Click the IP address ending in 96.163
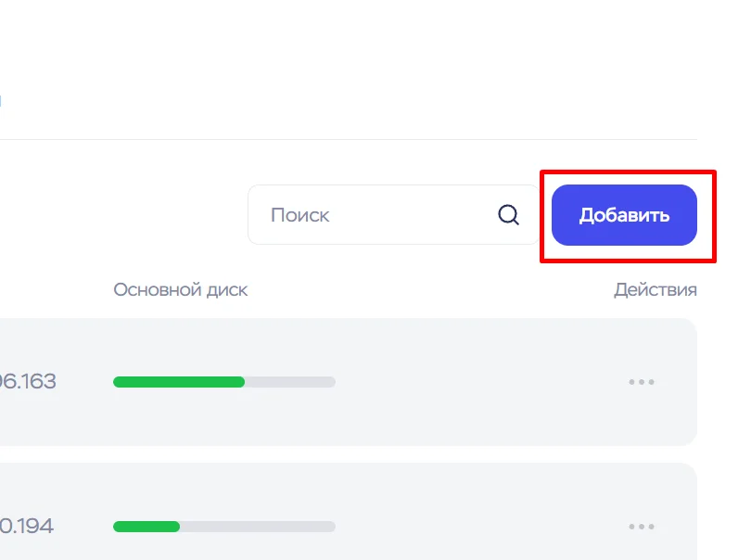 [x=28, y=381]
